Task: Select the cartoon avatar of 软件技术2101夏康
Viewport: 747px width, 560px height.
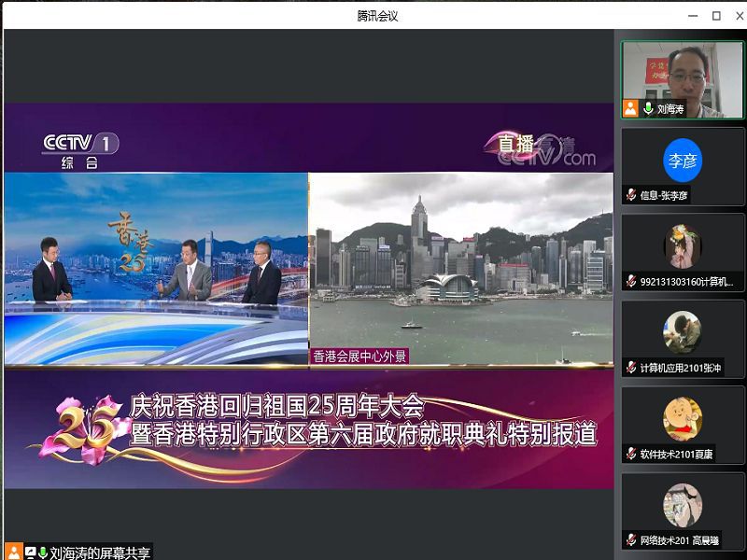Action: point(683,419)
